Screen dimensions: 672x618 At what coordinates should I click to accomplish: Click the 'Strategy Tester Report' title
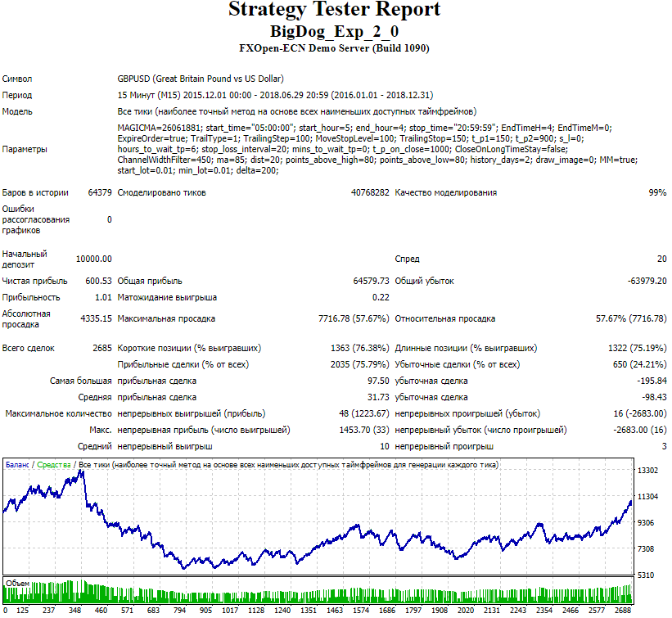pos(334,9)
